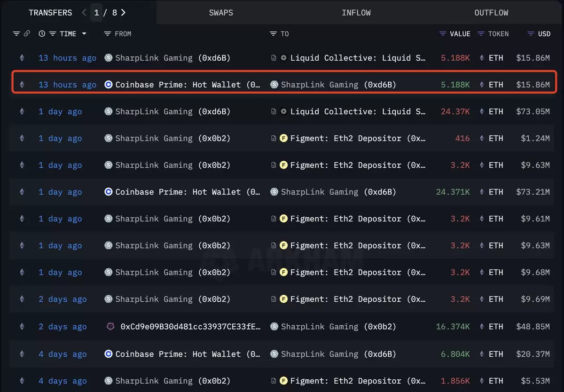Click the USD amount $20.37M

click(x=533, y=354)
